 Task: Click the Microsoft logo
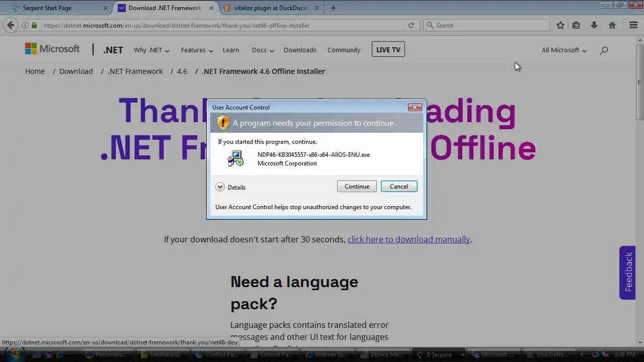coord(52,49)
